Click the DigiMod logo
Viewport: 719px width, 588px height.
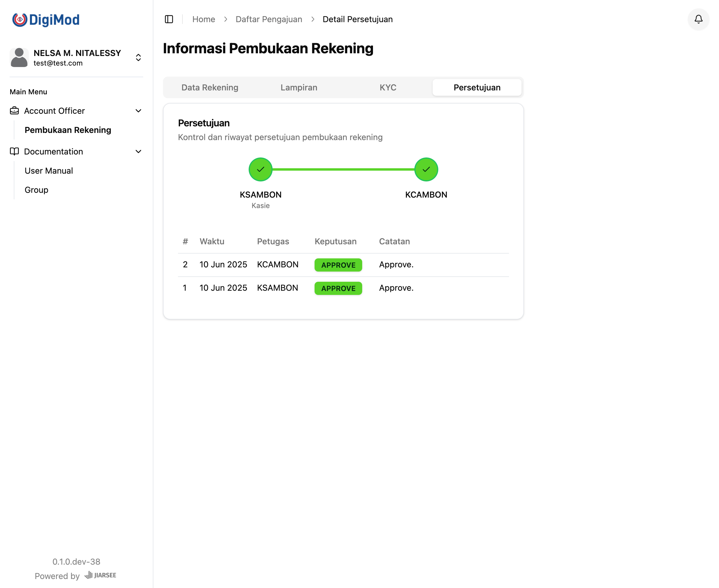pyautogui.click(x=46, y=20)
